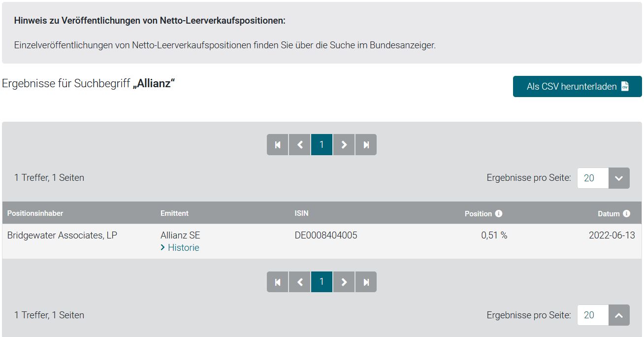644x337 pixels.
Task: Show info for Position column
Action: pyautogui.click(x=499, y=213)
